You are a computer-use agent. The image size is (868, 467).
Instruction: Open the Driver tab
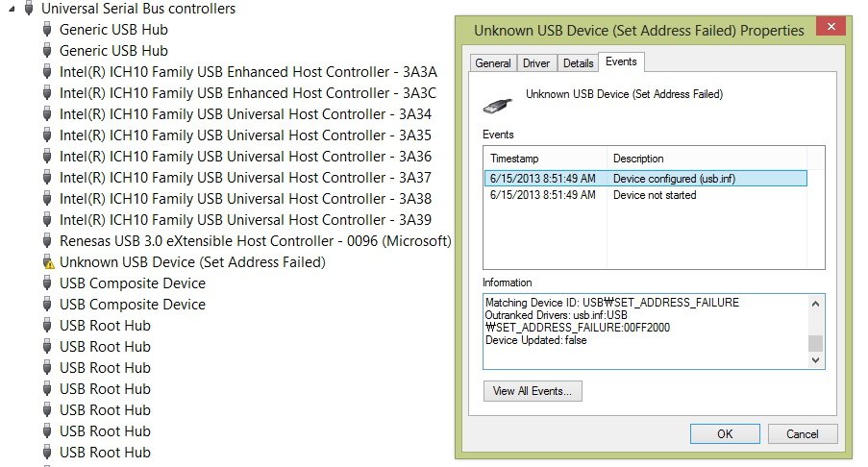(x=536, y=63)
